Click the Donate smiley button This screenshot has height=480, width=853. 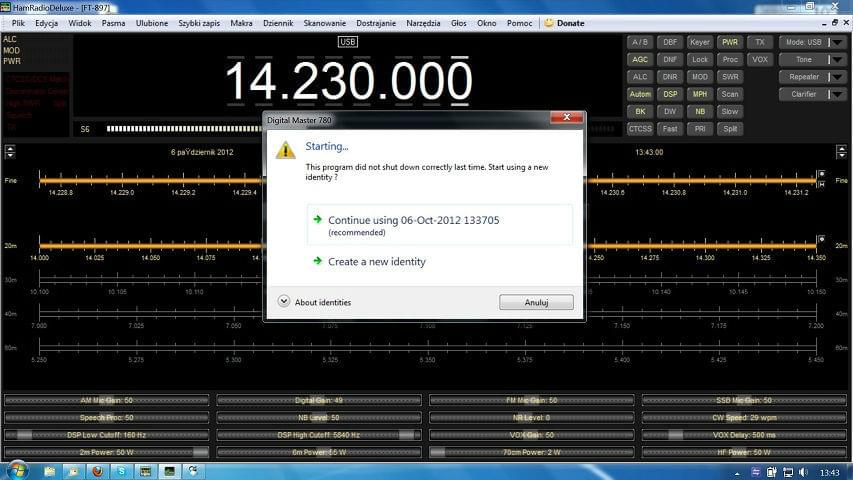point(565,23)
